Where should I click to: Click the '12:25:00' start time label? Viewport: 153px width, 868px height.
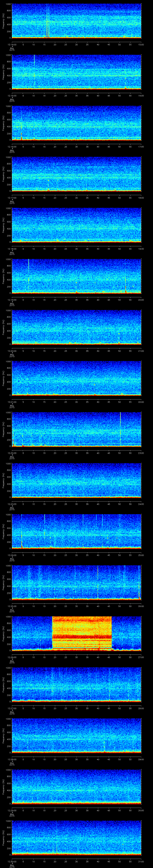point(12,606)
